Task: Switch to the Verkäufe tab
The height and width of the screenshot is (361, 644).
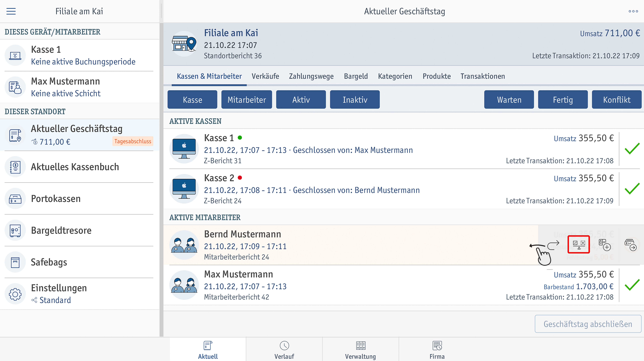Action: 265,76
